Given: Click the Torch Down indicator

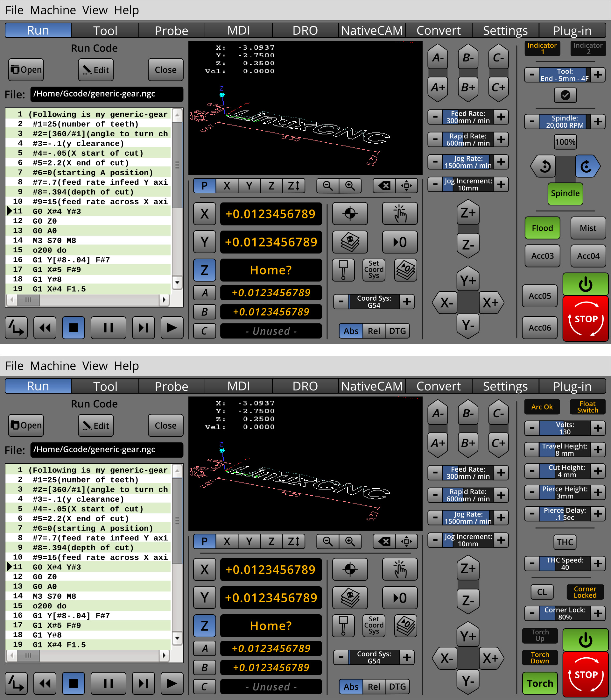Looking at the screenshot, I should [540, 658].
